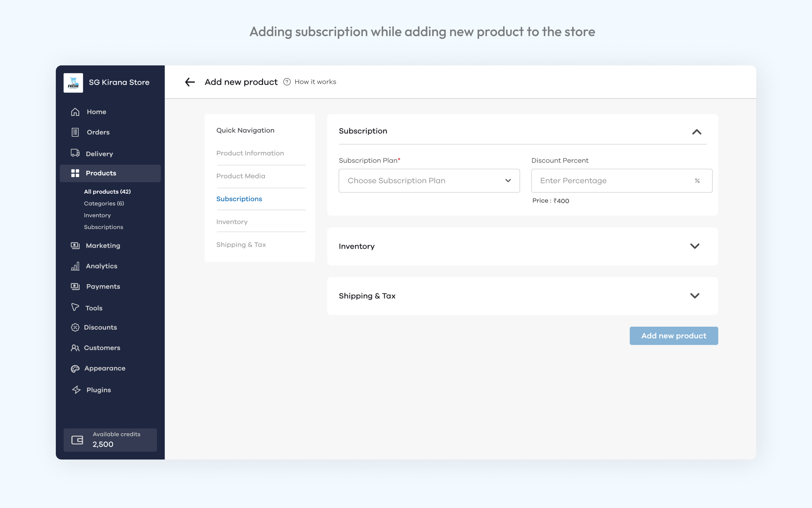This screenshot has height=508, width=812.
Task: Open Categories (6) in sidebar
Action: (104, 203)
